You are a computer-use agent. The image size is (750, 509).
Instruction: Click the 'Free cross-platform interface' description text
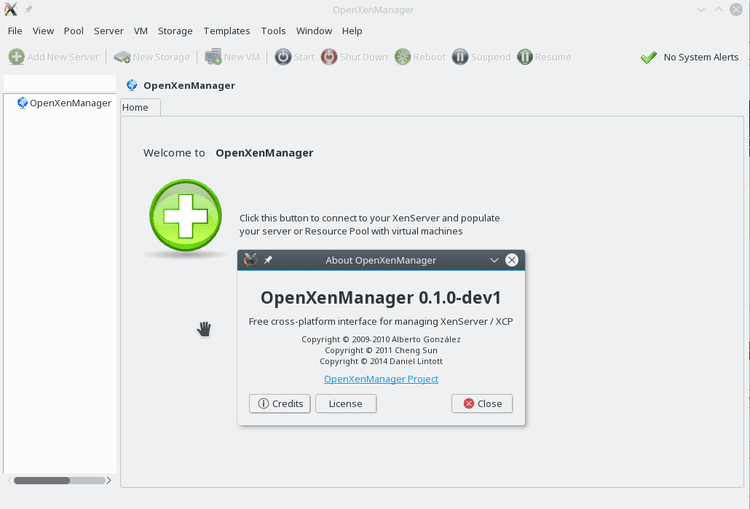pyautogui.click(x=381, y=321)
